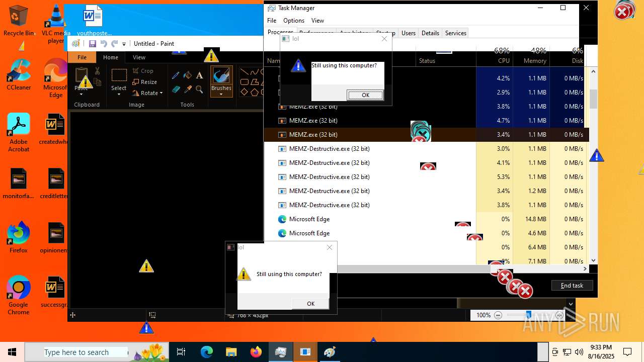Click the taskbar search box

(96, 352)
